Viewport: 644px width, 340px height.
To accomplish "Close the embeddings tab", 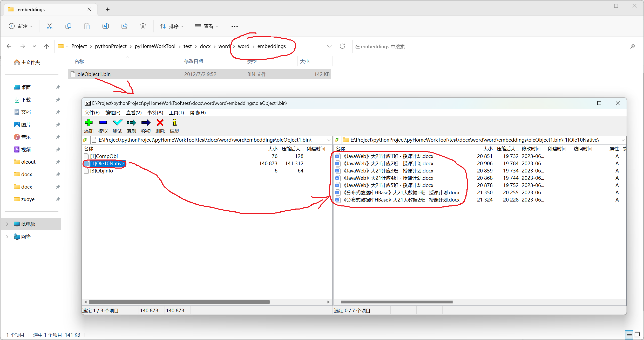I will 89,9.
